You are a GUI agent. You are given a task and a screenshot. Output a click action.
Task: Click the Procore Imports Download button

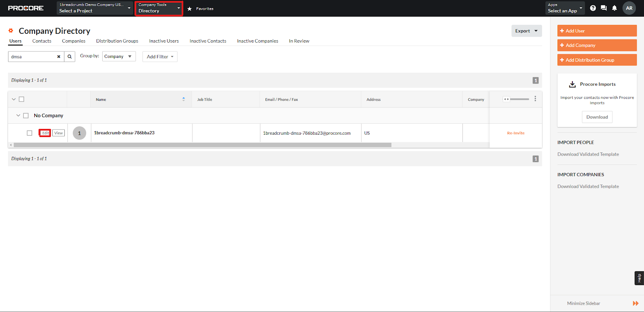coord(597,117)
